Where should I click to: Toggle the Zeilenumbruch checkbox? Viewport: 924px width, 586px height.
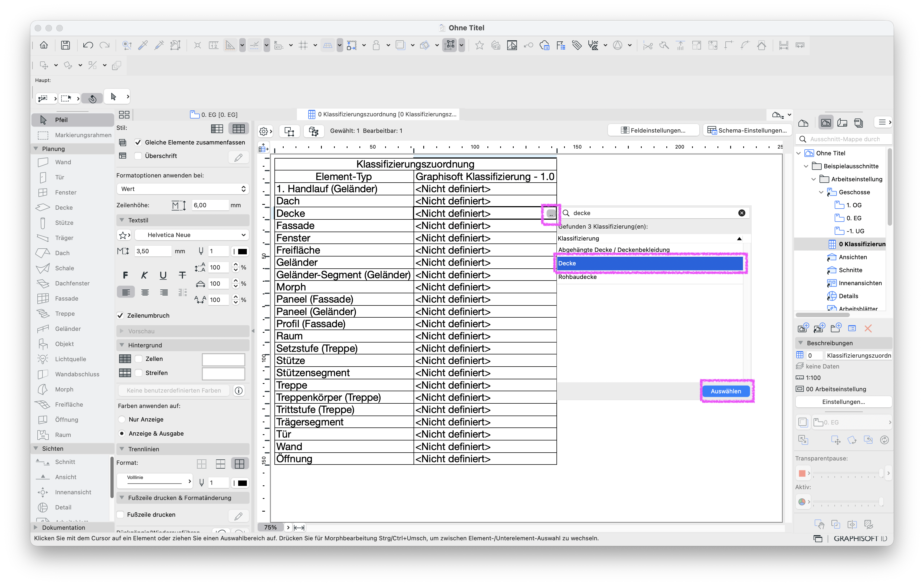pos(120,316)
